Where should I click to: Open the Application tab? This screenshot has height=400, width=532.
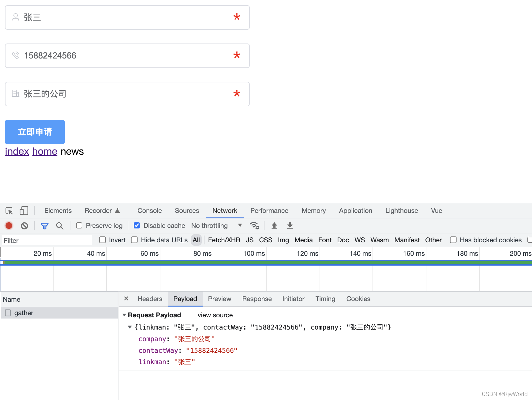pyautogui.click(x=355, y=211)
